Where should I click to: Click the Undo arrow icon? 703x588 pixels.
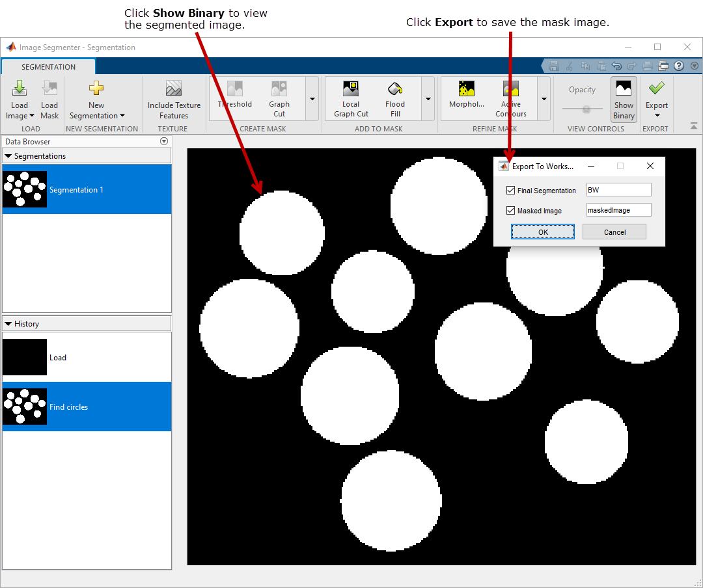pyautogui.click(x=616, y=66)
